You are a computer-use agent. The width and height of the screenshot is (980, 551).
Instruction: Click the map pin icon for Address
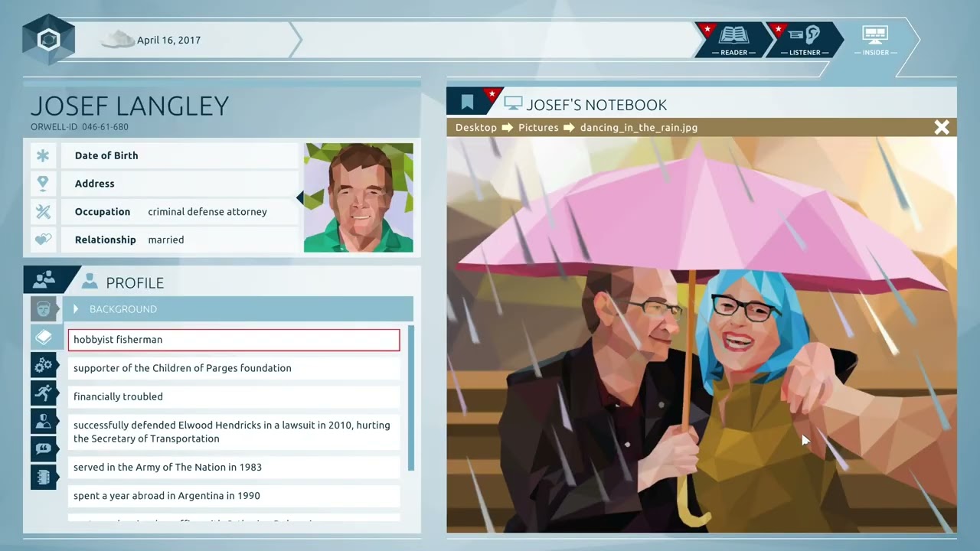43,184
